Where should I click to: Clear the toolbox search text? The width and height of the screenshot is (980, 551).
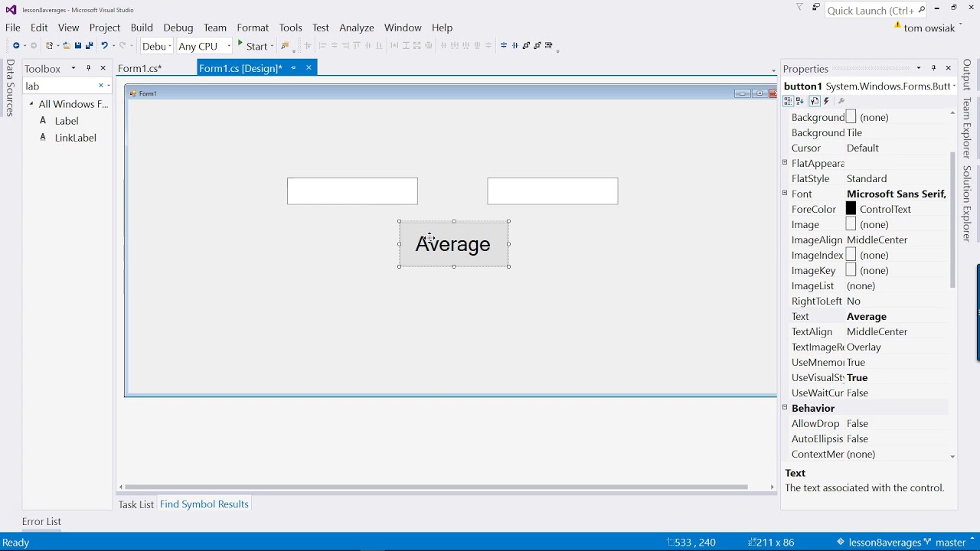(x=100, y=86)
